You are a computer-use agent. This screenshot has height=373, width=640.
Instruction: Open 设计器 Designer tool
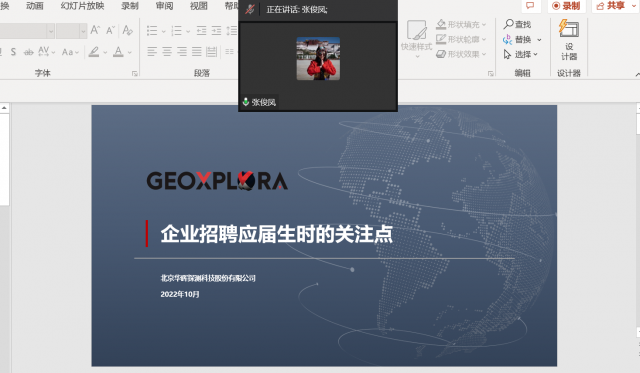(x=569, y=40)
